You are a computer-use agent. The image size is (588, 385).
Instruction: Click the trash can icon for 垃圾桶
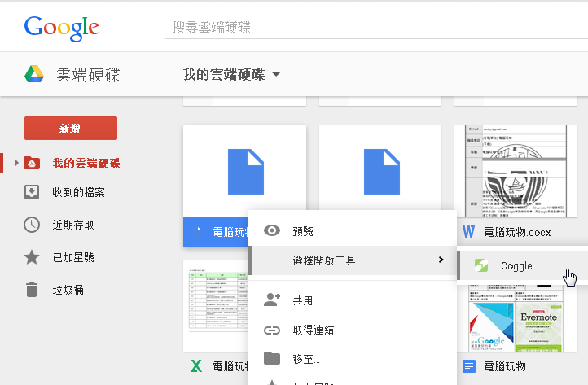pos(32,290)
